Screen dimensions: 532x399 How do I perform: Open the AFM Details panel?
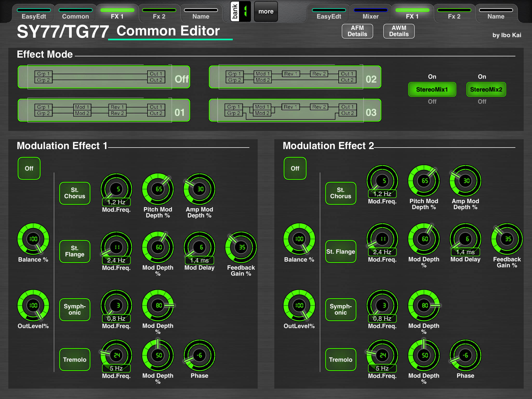357,31
